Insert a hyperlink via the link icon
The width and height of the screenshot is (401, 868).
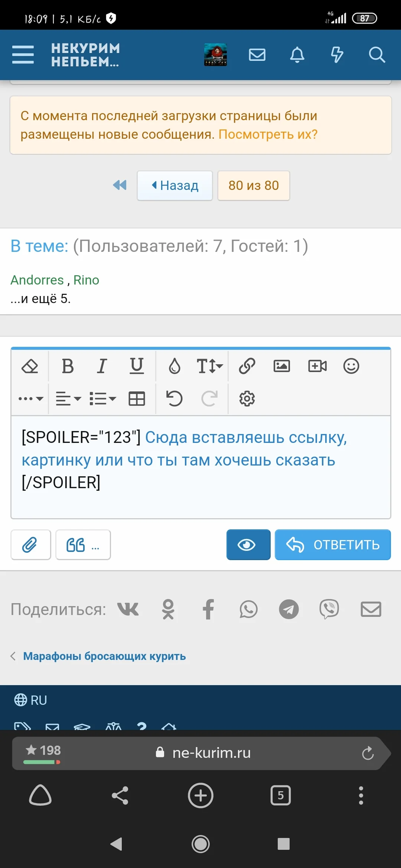coord(247,366)
